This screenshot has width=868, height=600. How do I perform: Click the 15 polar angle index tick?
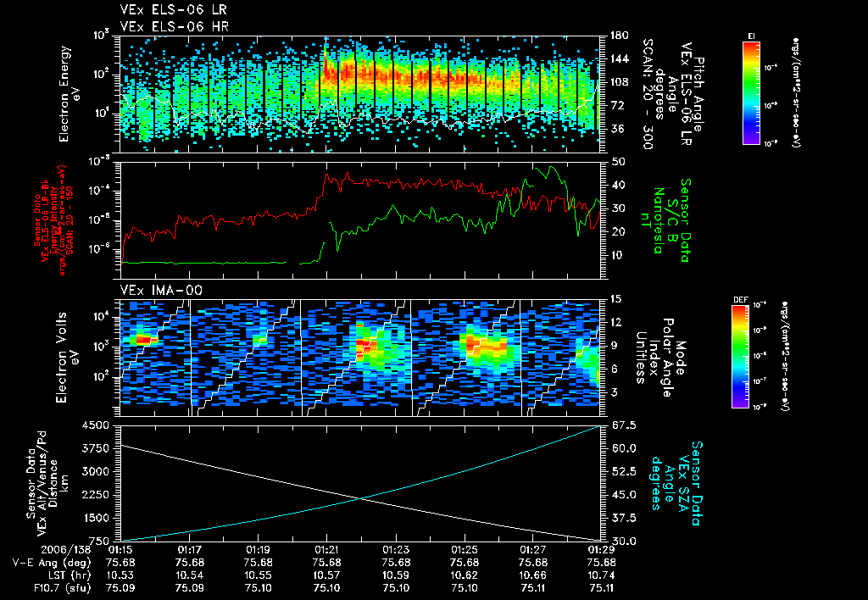pos(617,299)
